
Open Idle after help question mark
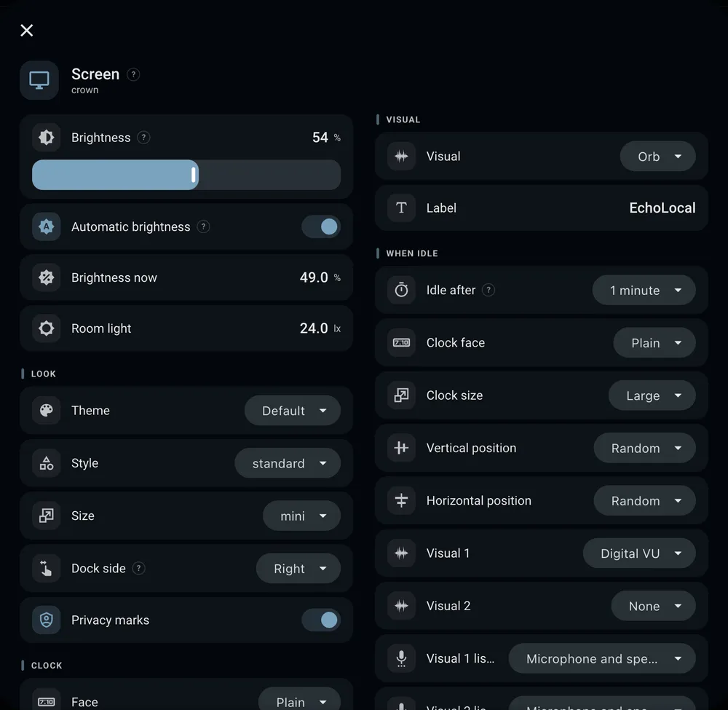(x=488, y=291)
